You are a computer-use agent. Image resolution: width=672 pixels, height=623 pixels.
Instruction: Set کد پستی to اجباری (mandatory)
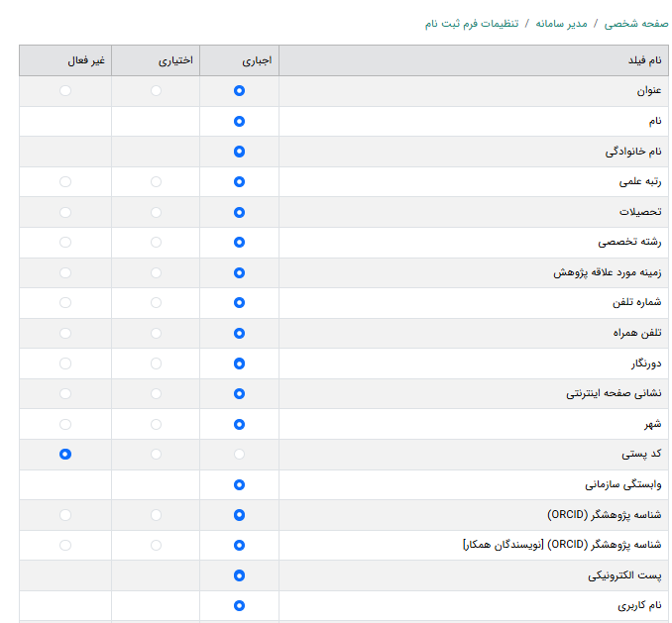(x=239, y=455)
